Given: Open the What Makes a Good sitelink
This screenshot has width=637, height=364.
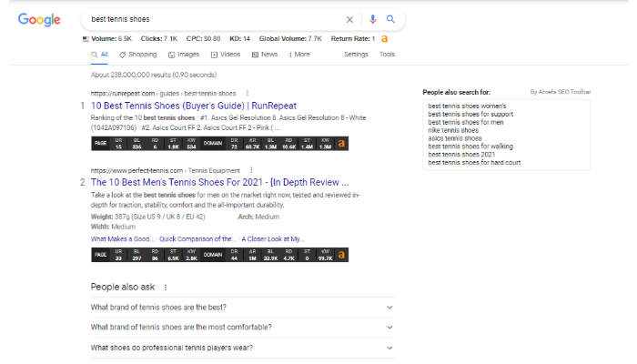Looking at the screenshot, I should tap(123, 238).
